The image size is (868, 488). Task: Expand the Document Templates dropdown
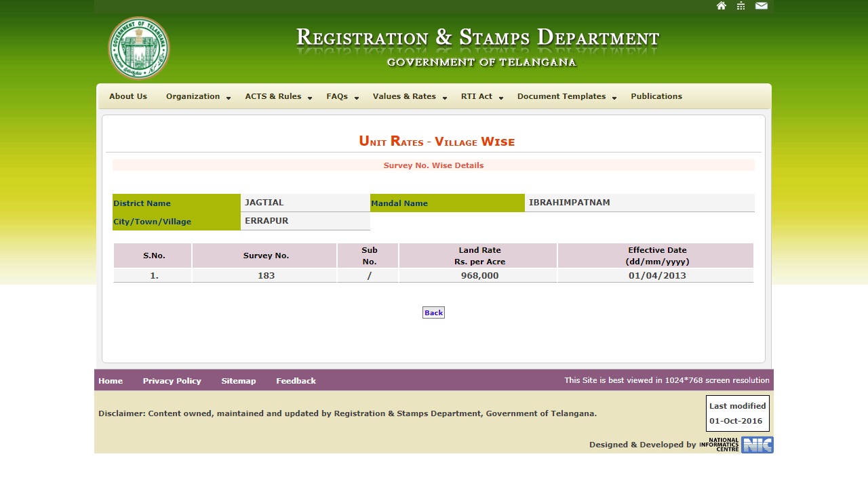point(561,96)
